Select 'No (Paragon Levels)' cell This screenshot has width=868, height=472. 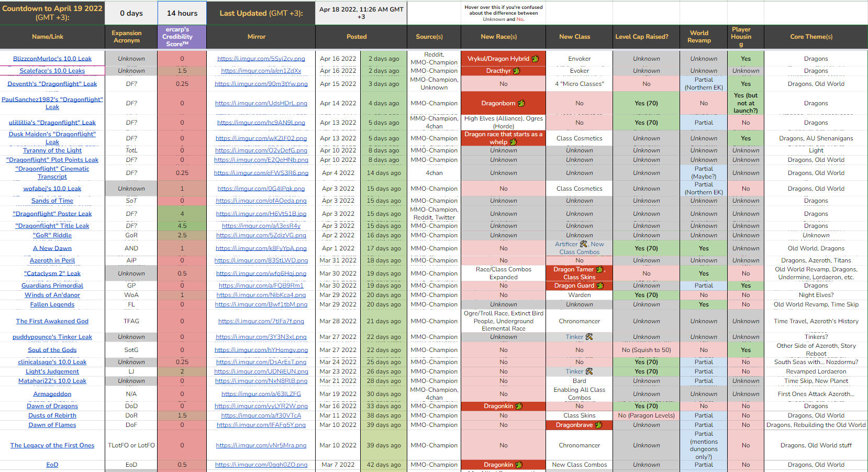click(x=647, y=415)
